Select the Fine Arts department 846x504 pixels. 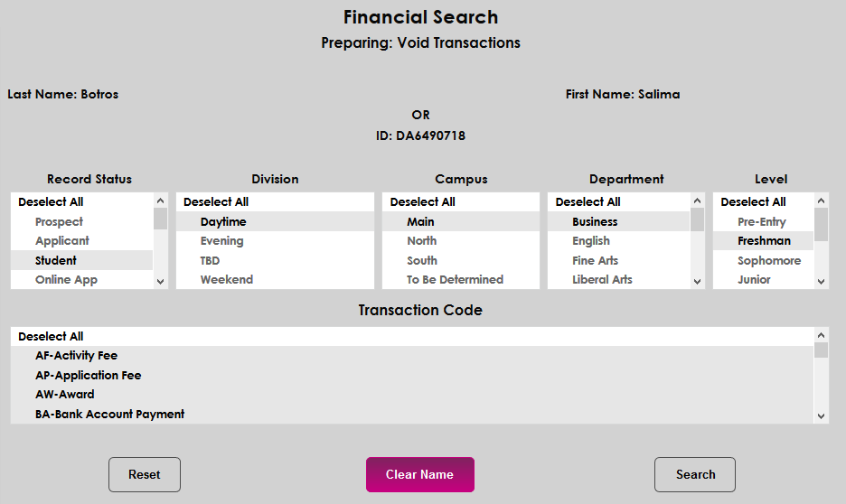click(596, 260)
